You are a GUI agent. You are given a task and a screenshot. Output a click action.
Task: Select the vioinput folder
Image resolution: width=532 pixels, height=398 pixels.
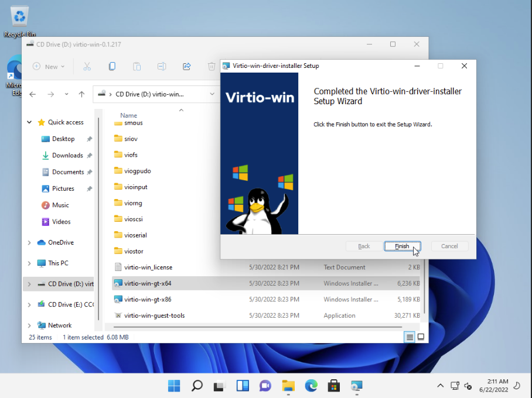click(136, 187)
